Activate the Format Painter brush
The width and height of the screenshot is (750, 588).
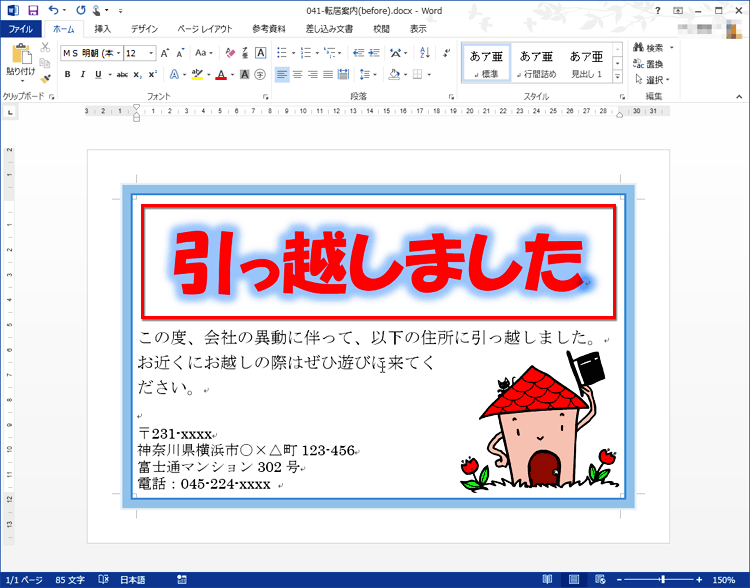pyautogui.click(x=45, y=78)
